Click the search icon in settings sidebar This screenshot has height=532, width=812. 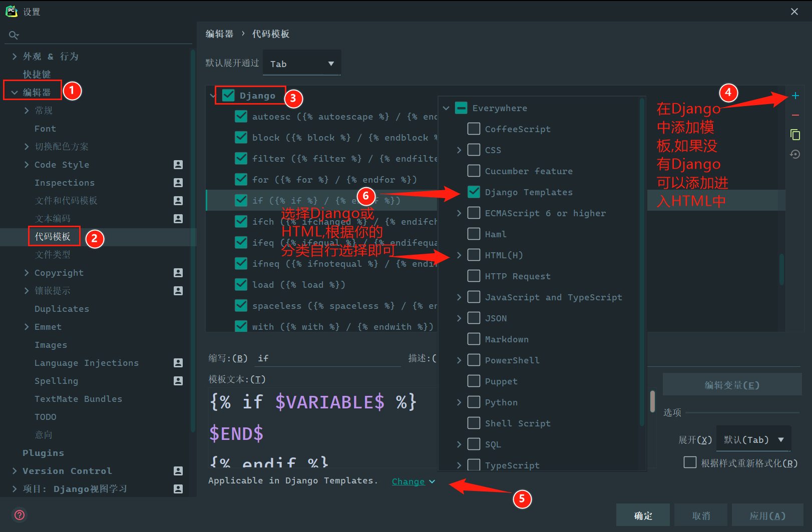14,35
